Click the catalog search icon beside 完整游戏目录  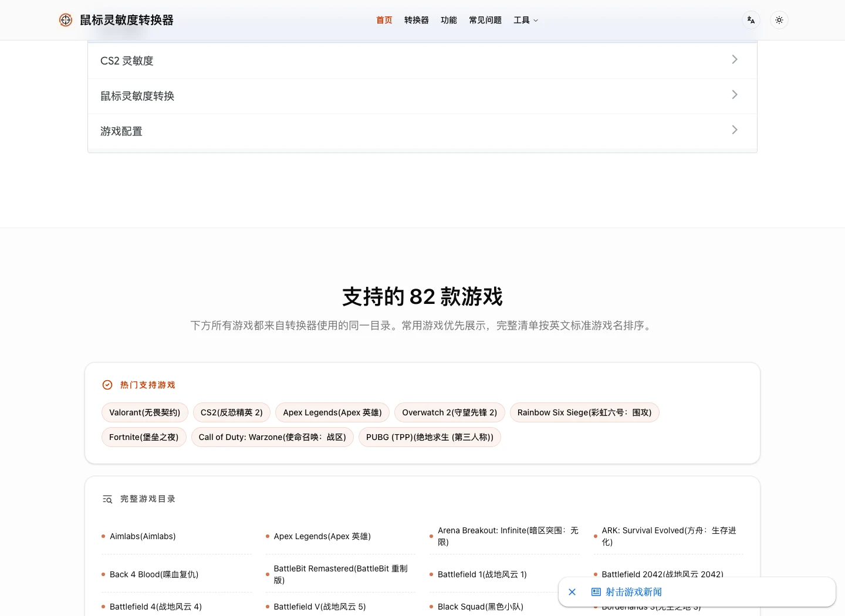107,499
